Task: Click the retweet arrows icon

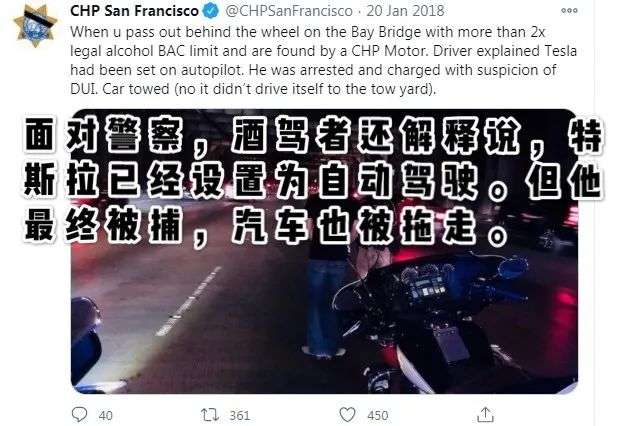Action: tap(210, 415)
